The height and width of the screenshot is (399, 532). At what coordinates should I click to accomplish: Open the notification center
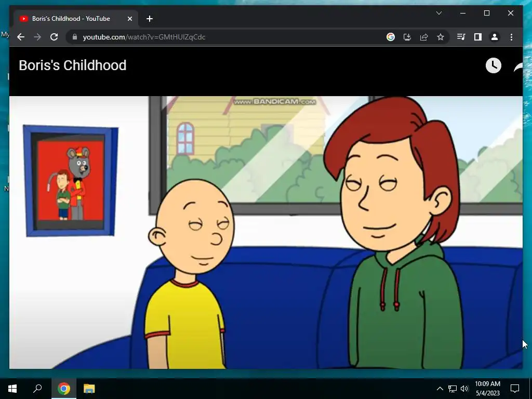[x=515, y=389]
